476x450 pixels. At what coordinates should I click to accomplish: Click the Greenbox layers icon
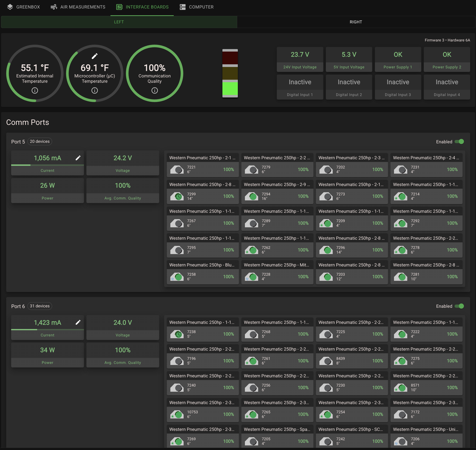10,7
